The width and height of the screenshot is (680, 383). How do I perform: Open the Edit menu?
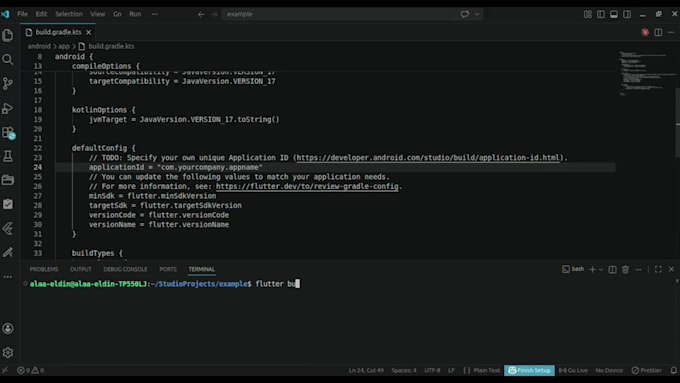click(x=41, y=14)
